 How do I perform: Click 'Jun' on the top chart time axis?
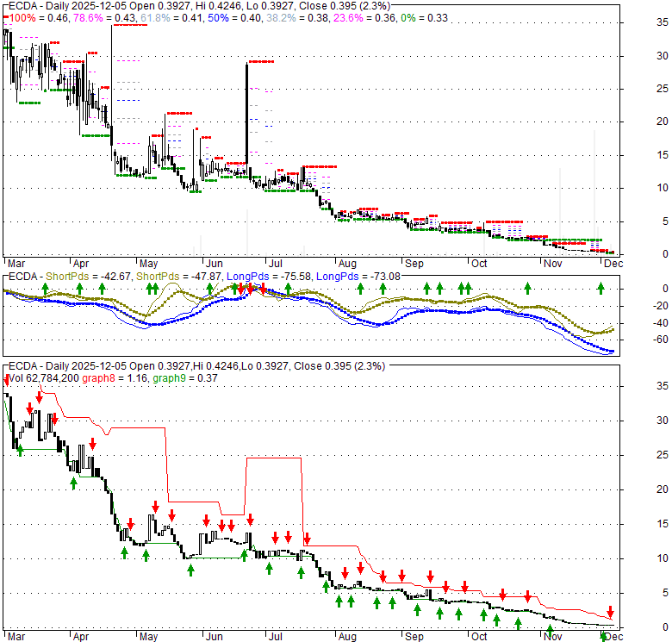[x=215, y=264]
